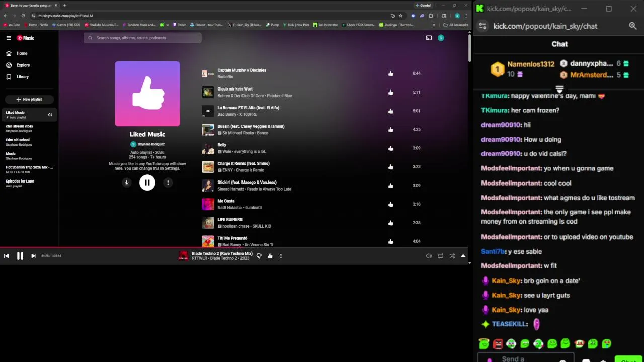The image size is (644, 362).
Task: Skip to the next track
Action: [34, 256]
